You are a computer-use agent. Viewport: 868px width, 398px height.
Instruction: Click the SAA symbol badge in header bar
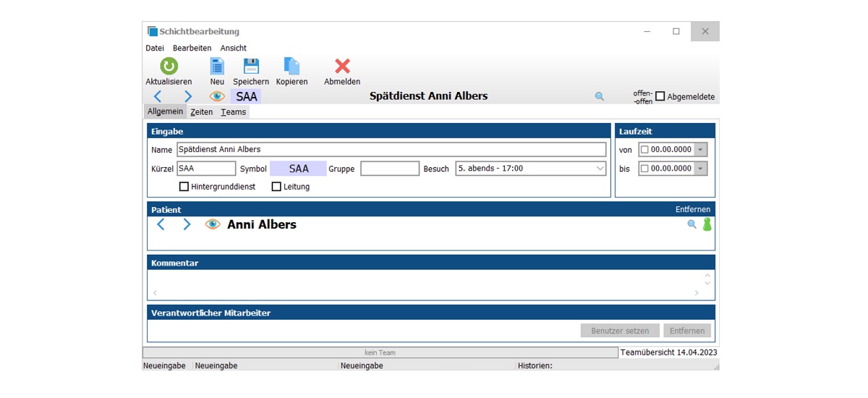[x=246, y=96]
